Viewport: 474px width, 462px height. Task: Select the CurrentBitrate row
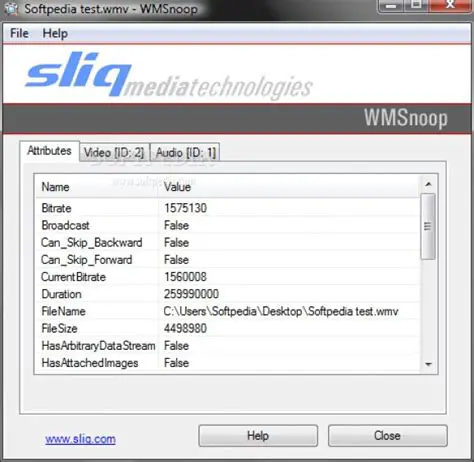(228, 277)
